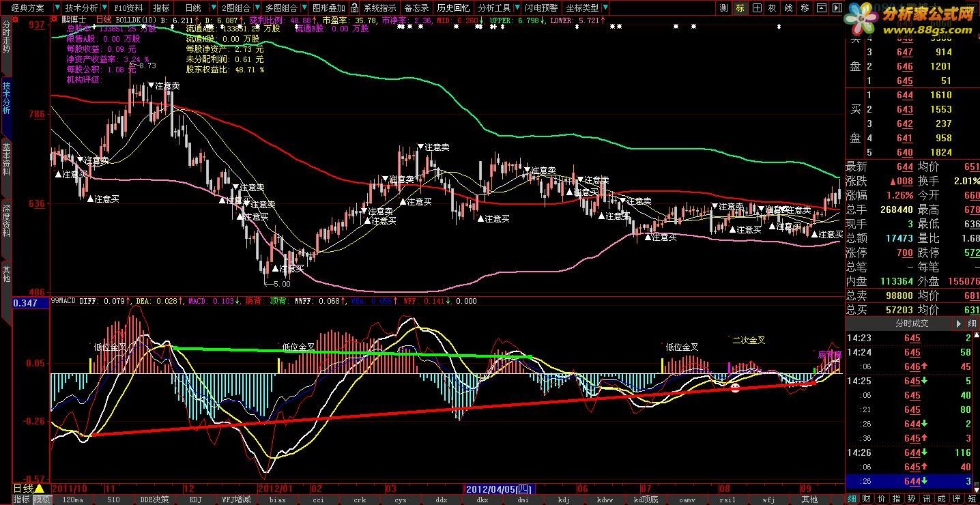Apply the kd顶底 indicator tab
Screen dimensions: 980x505
click(x=646, y=500)
